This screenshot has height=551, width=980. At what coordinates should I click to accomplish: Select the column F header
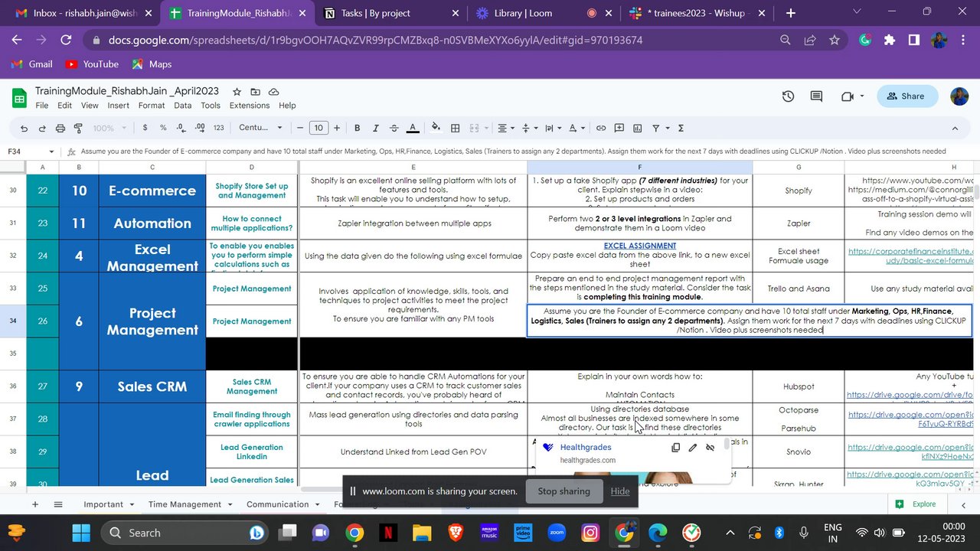click(x=640, y=167)
